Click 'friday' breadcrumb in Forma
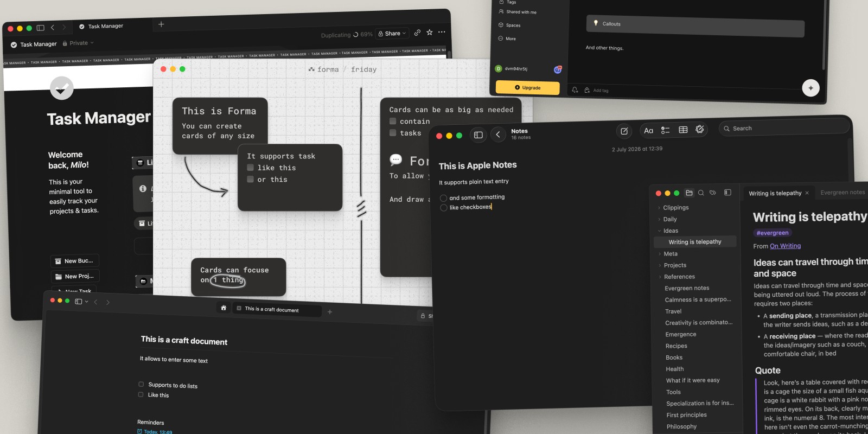Image resolution: width=868 pixels, height=434 pixels. coord(363,69)
